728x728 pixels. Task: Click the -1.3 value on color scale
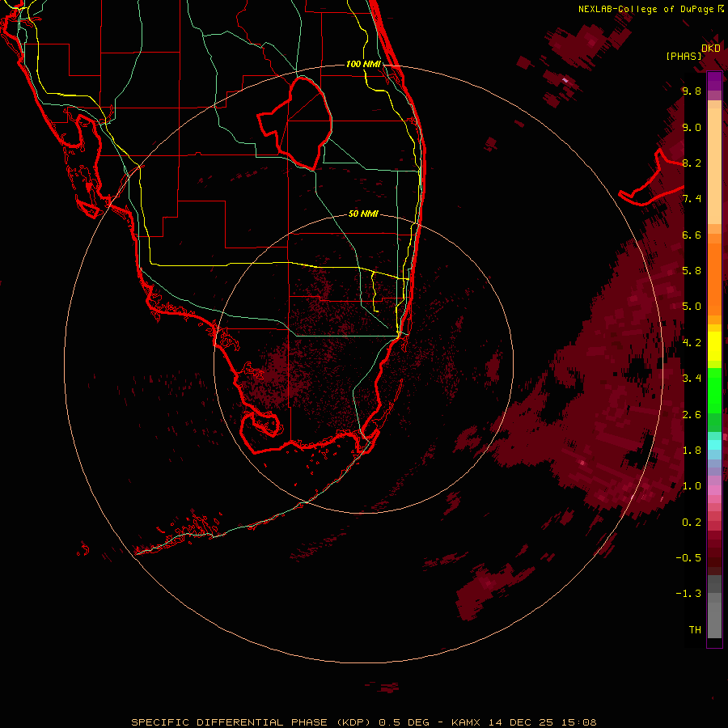[x=688, y=594]
